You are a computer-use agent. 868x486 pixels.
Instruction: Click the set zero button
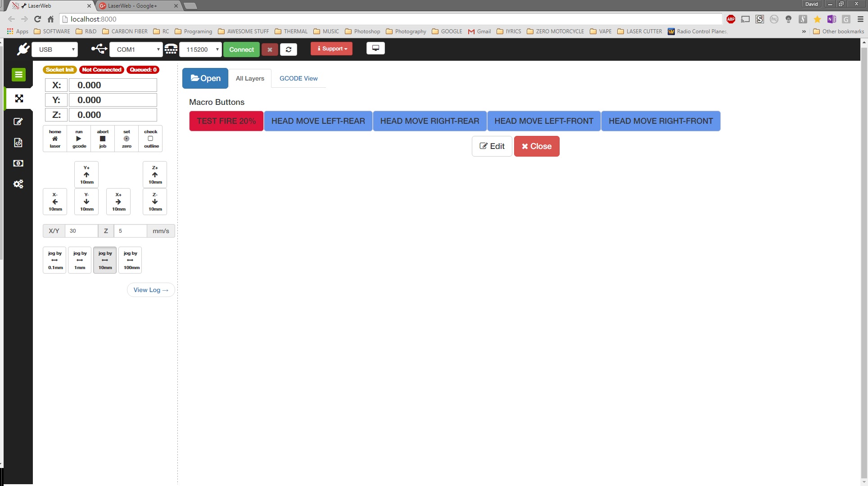pyautogui.click(x=127, y=139)
